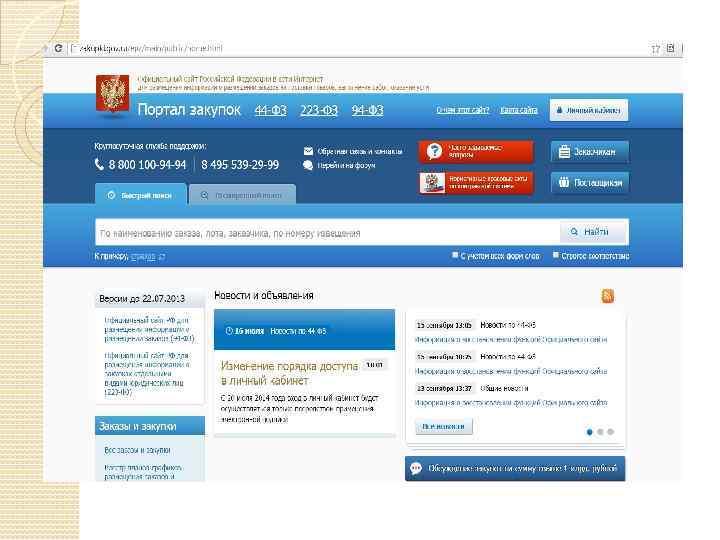720x540 pixels.
Task: Select the third news carousel dot
Action: (610, 432)
